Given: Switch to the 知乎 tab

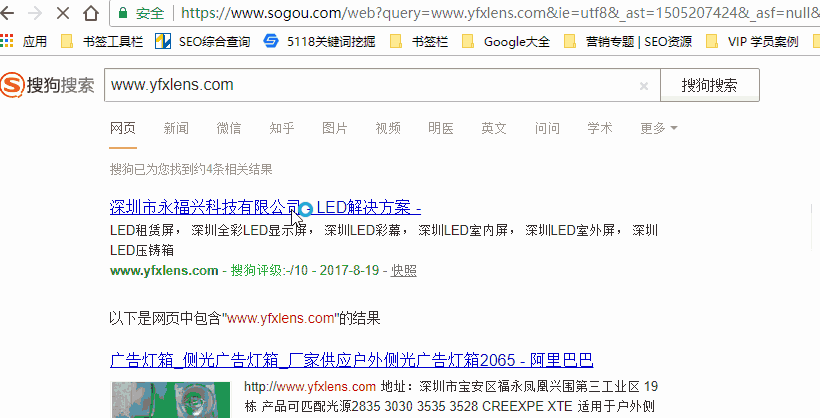Looking at the screenshot, I should pyautogui.click(x=282, y=128).
